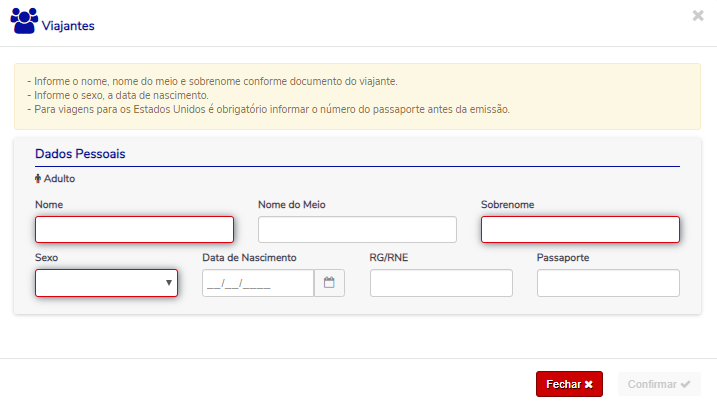This screenshot has height=401, width=717.
Task: Click the Viajantes group icon
Action: (24, 21)
